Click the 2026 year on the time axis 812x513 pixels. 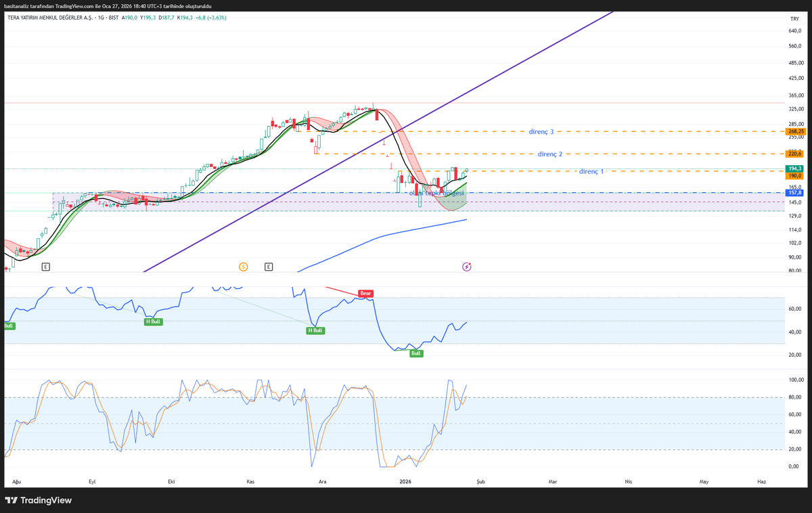click(405, 482)
